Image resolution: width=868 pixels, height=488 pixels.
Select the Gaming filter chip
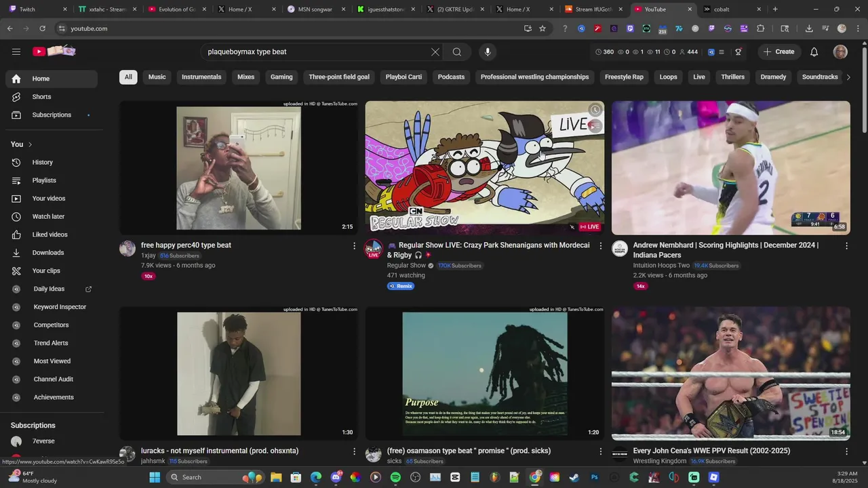click(281, 77)
